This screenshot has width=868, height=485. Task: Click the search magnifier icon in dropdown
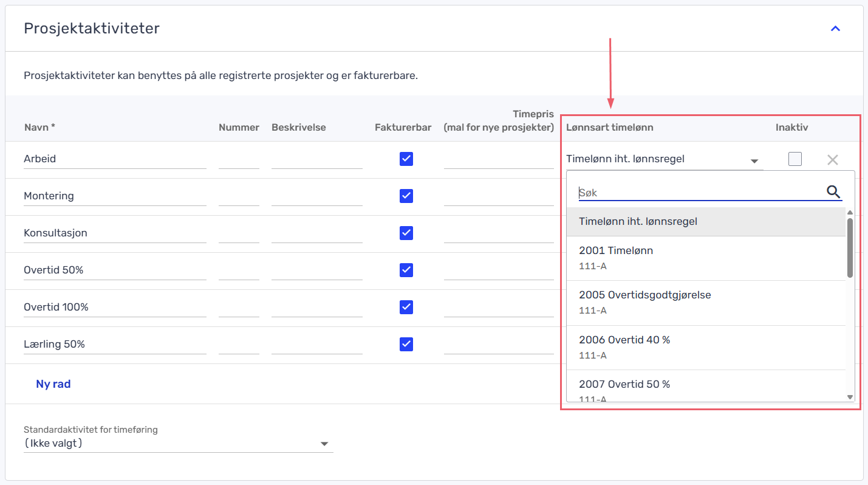click(x=833, y=192)
